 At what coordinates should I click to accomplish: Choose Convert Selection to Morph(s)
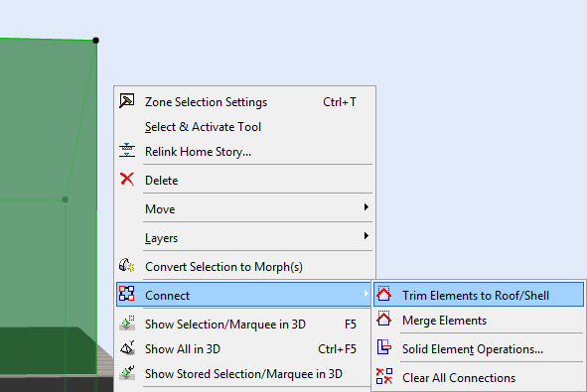245,267
